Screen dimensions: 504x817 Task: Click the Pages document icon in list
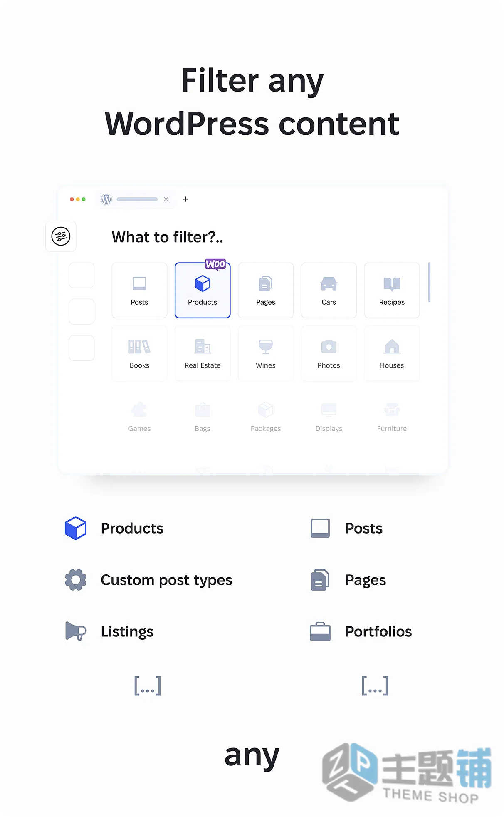[320, 580]
